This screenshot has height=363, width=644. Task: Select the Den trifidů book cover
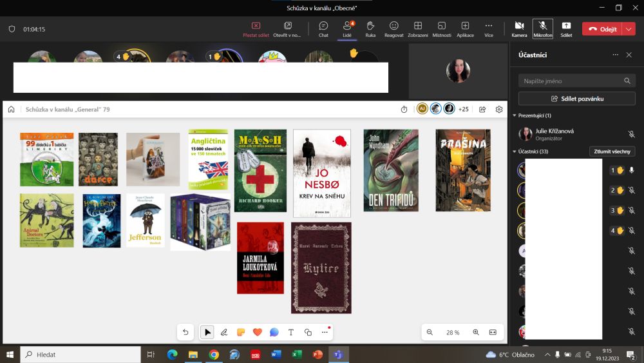coord(391,171)
